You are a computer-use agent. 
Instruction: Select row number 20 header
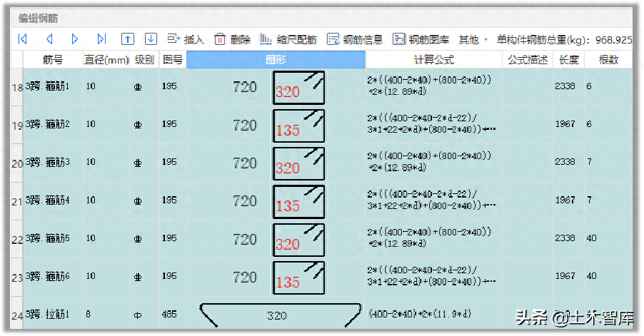pyautogui.click(x=17, y=163)
